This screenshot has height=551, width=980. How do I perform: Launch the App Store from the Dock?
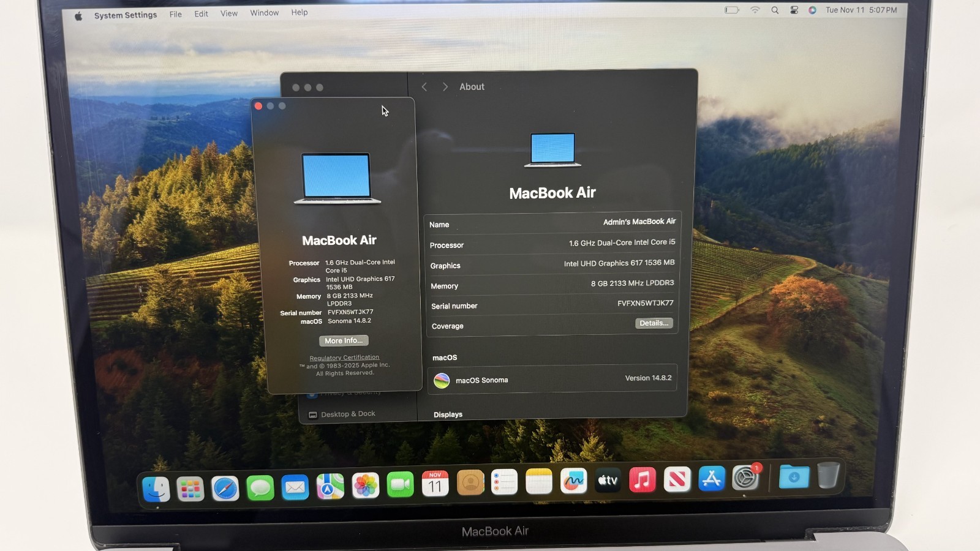(711, 479)
